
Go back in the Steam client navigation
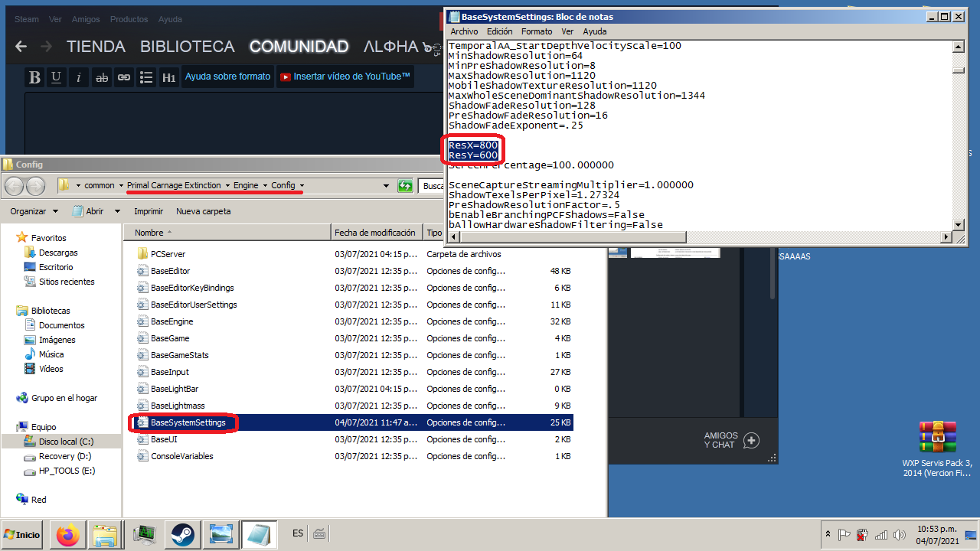[x=21, y=47]
